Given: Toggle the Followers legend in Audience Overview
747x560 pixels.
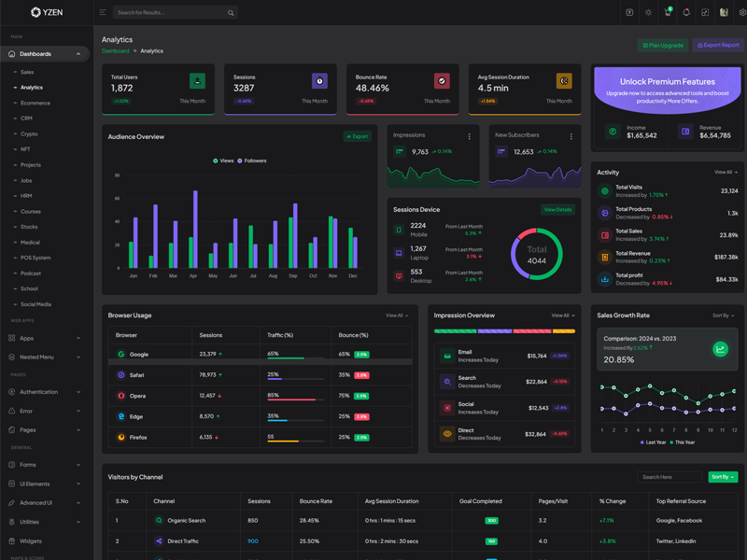Looking at the screenshot, I should click(252, 161).
